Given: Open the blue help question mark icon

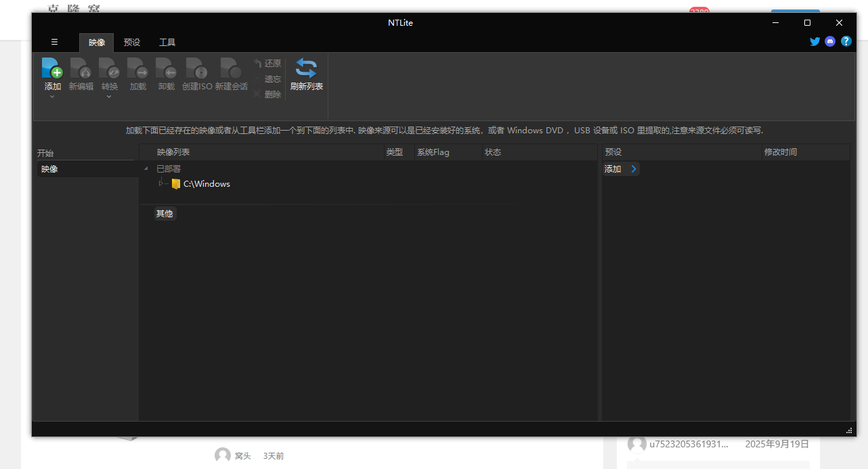Looking at the screenshot, I should click(846, 41).
